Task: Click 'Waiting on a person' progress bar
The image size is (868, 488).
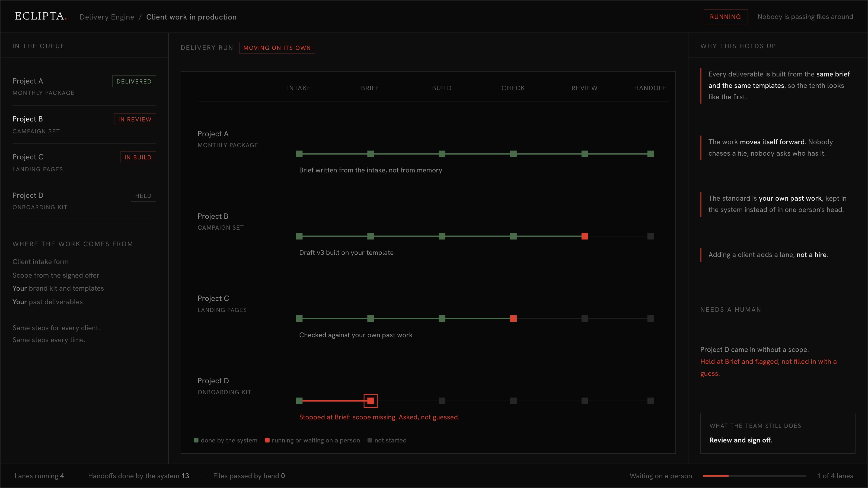Action: (x=754, y=476)
